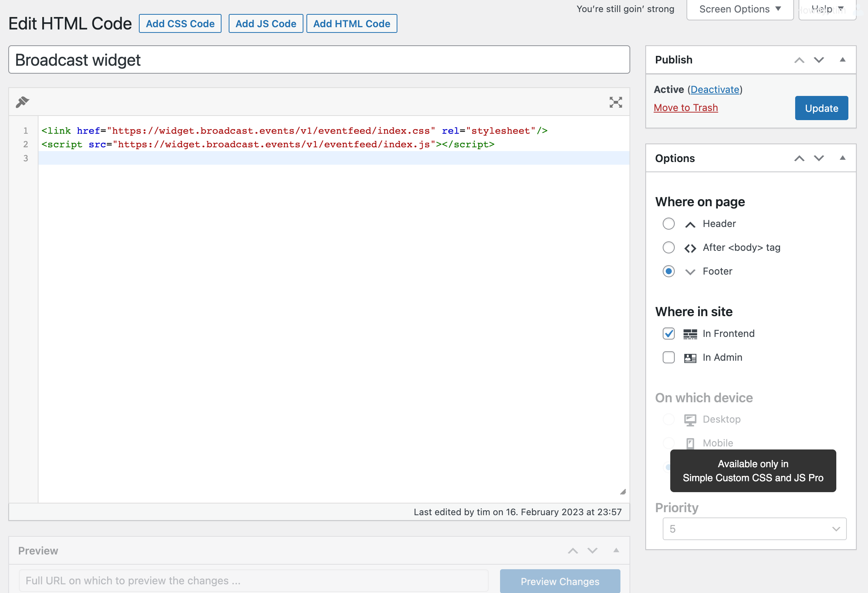The width and height of the screenshot is (868, 593).
Task: Click the Mobile label
Action: (718, 443)
